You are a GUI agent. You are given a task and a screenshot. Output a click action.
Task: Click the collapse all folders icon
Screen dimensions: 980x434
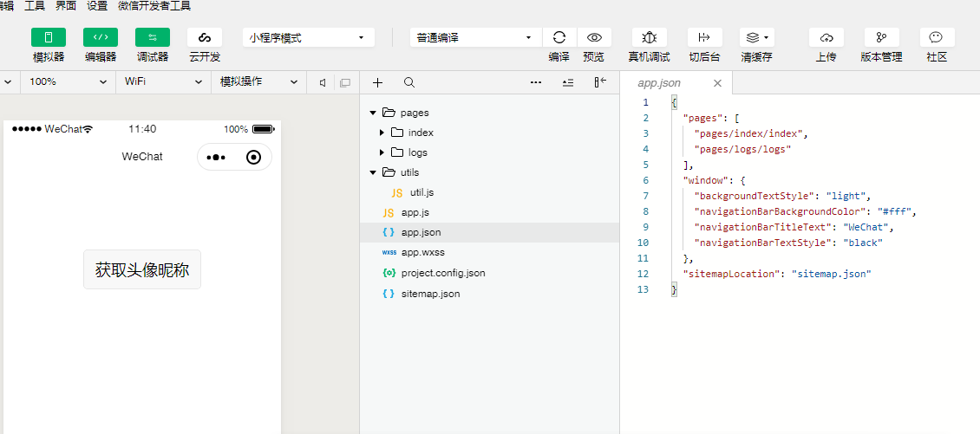pyautogui.click(x=567, y=82)
